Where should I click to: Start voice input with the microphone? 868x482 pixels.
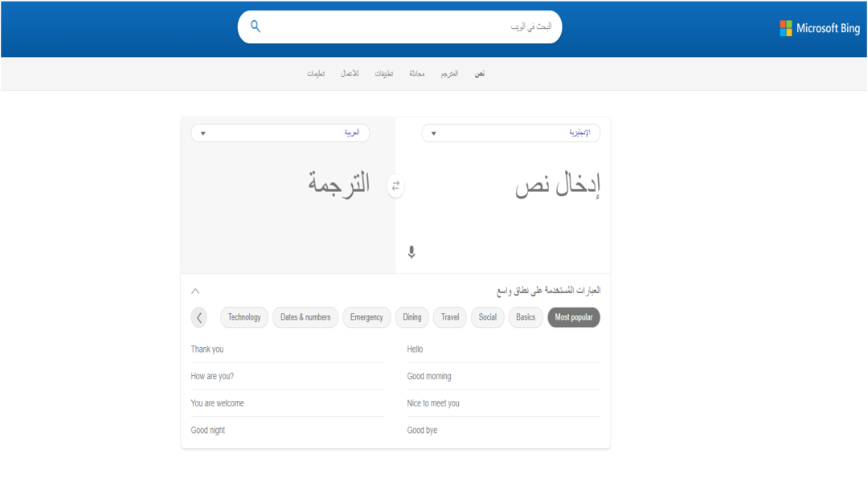(x=411, y=252)
